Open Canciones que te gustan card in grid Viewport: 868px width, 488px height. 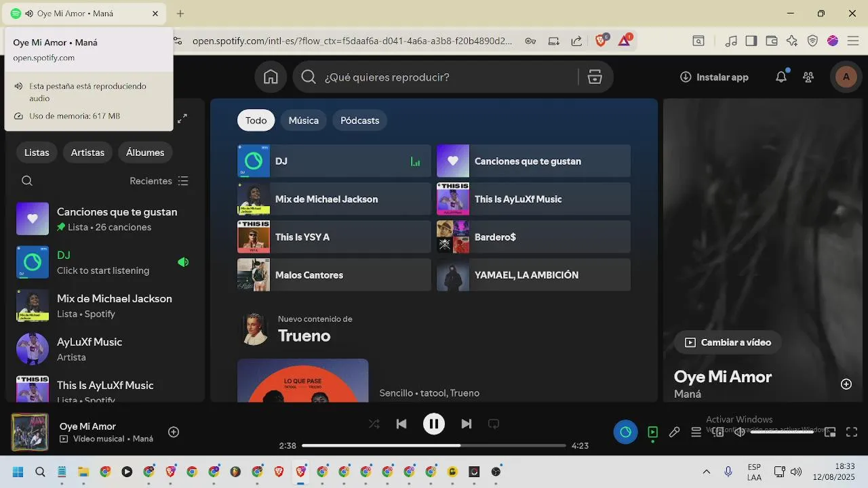click(x=534, y=161)
